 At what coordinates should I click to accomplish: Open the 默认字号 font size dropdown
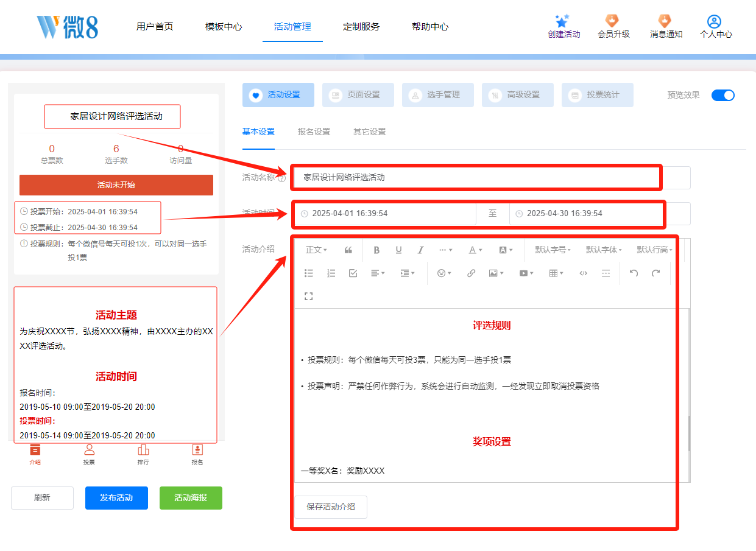553,250
